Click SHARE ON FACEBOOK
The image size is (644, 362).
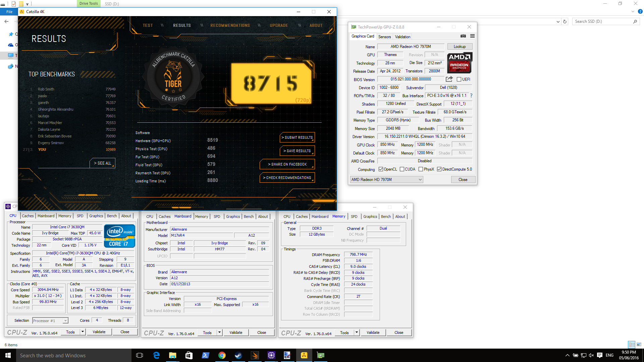[287, 164]
